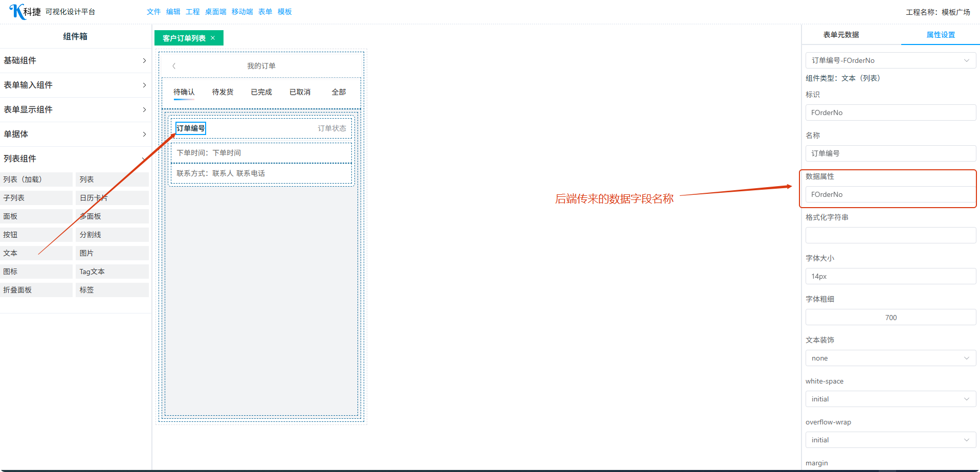
Task: Open the 文本装饰 none dropdown
Action: (x=890, y=358)
